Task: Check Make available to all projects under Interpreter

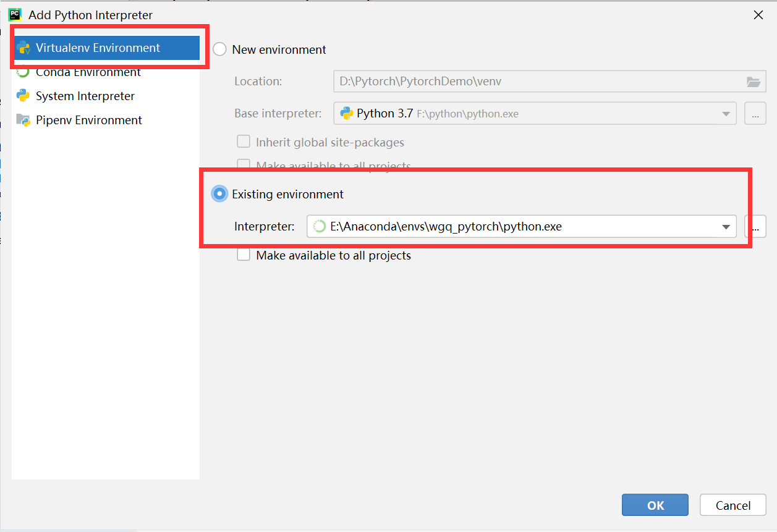Action: [244, 255]
